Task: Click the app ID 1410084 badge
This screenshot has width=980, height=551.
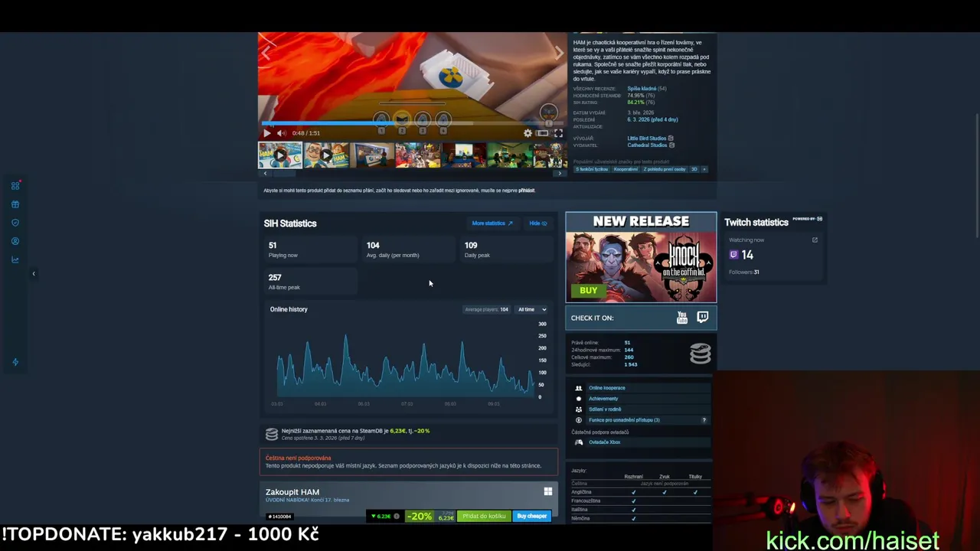Action: tap(279, 517)
